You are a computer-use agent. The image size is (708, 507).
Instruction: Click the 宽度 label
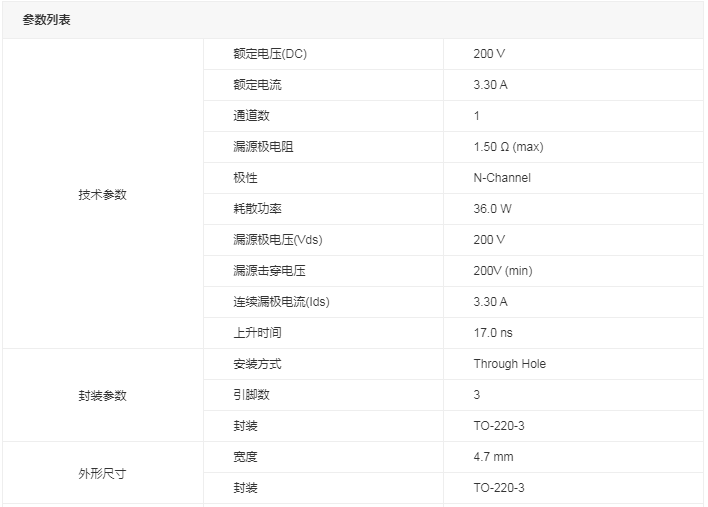pos(245,457)
